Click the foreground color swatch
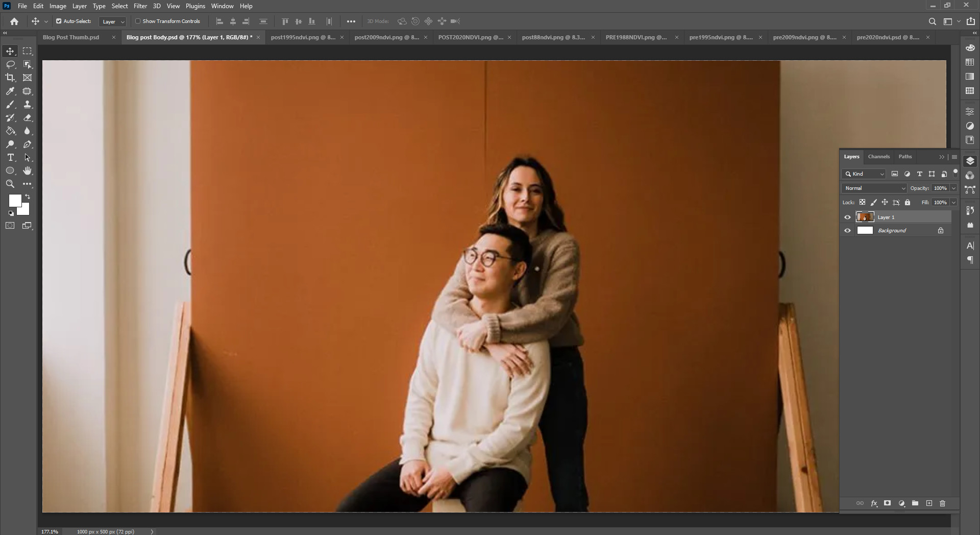 [x=14, y=201]
